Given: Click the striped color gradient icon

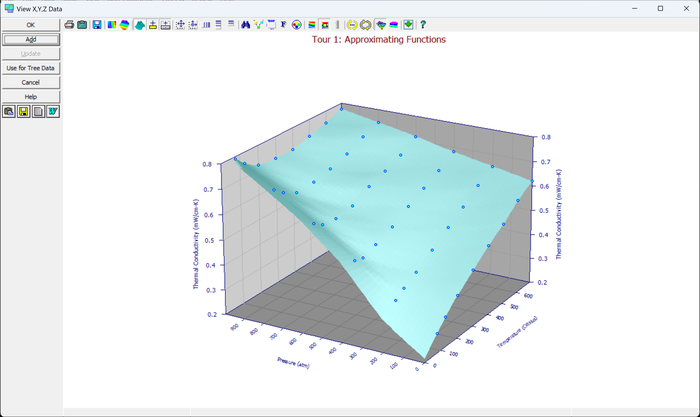Looking at the screenshot, I should [x=312, y=25].
